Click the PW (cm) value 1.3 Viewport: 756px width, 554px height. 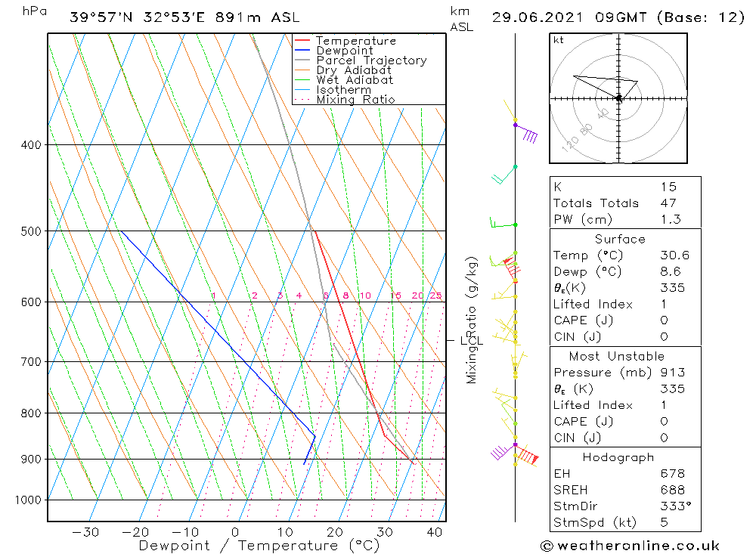point(671,220)
